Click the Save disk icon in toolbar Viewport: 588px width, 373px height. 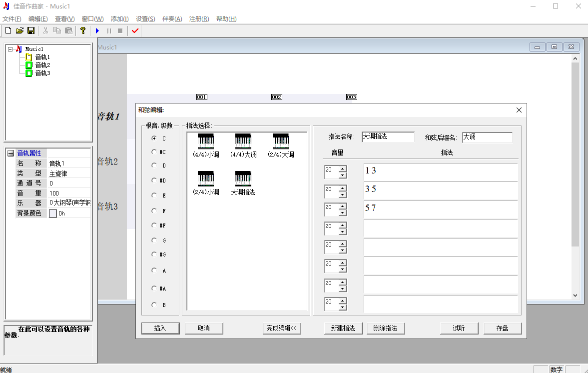click(x=31, y=31)
